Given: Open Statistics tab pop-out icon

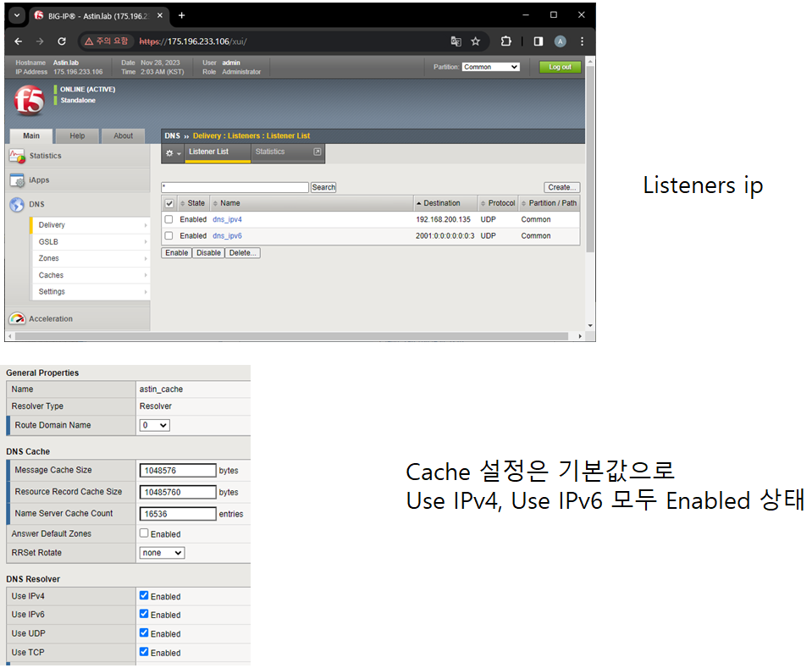Looking at the screenshot, I should (x=318, y=152).
